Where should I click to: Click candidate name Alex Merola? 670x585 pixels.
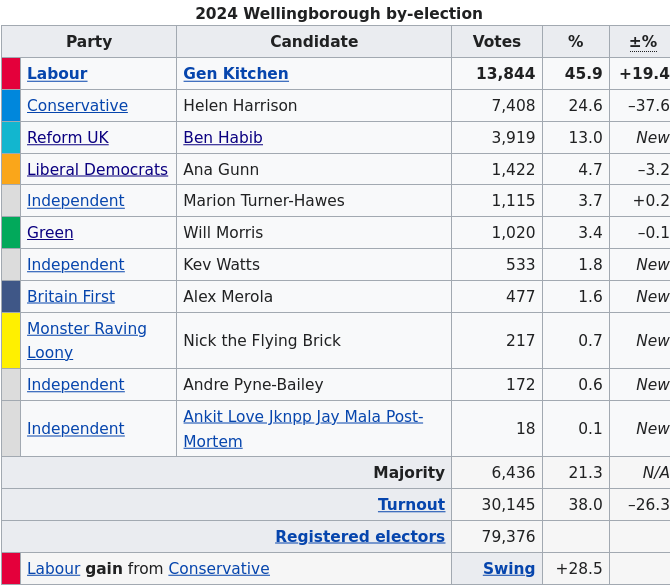(x=228, y=297)
